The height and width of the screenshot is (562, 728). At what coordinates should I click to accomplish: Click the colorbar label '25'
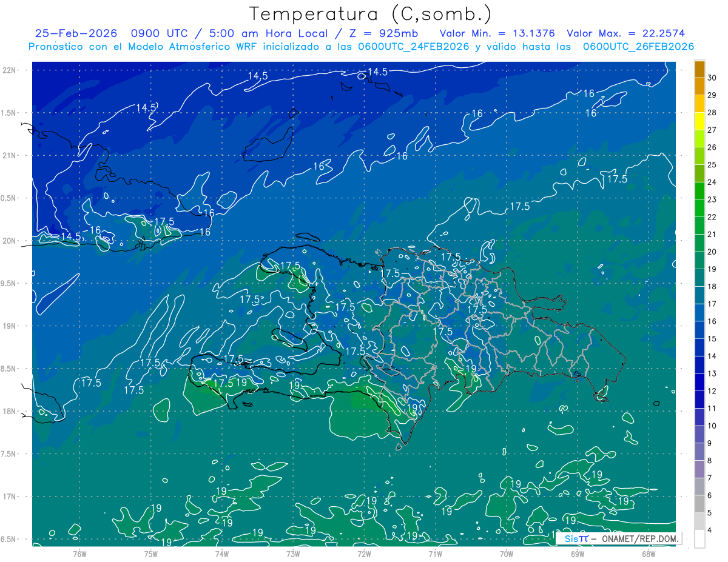point(712,164)
